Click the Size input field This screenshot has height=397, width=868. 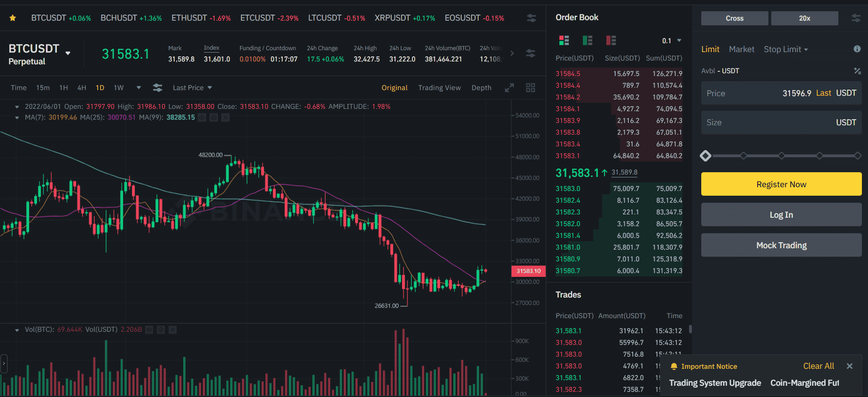[770, 122]
